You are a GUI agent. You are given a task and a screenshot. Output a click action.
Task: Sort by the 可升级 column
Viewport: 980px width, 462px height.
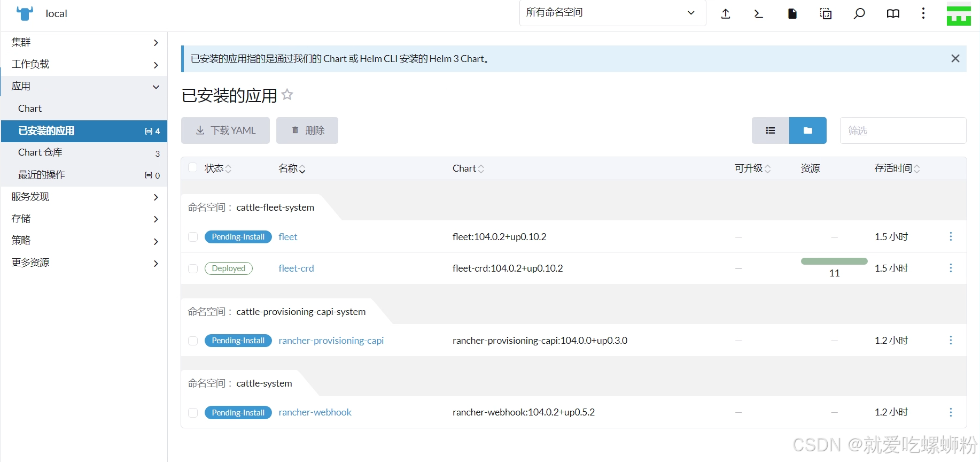coord(752,168)
